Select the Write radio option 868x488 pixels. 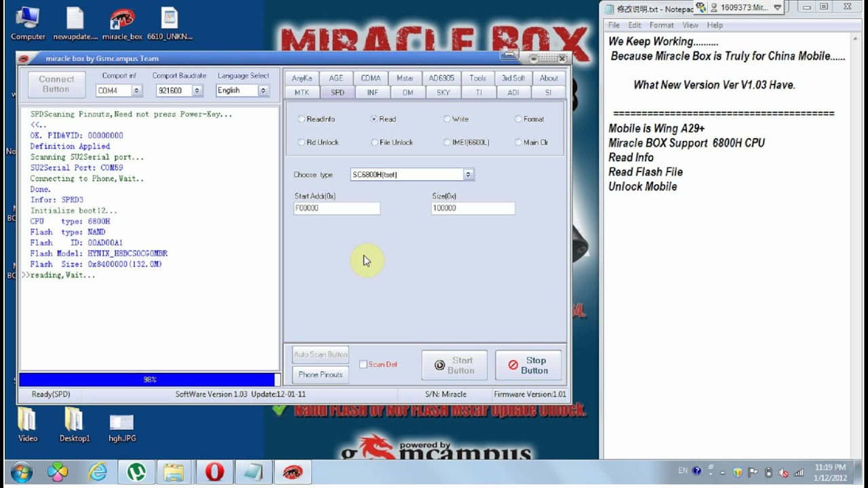(456, 119)
